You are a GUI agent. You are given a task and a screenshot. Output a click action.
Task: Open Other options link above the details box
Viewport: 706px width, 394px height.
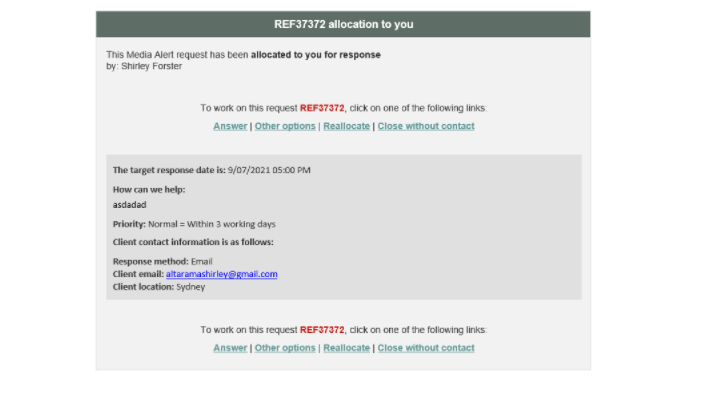[x=285, y=126]
